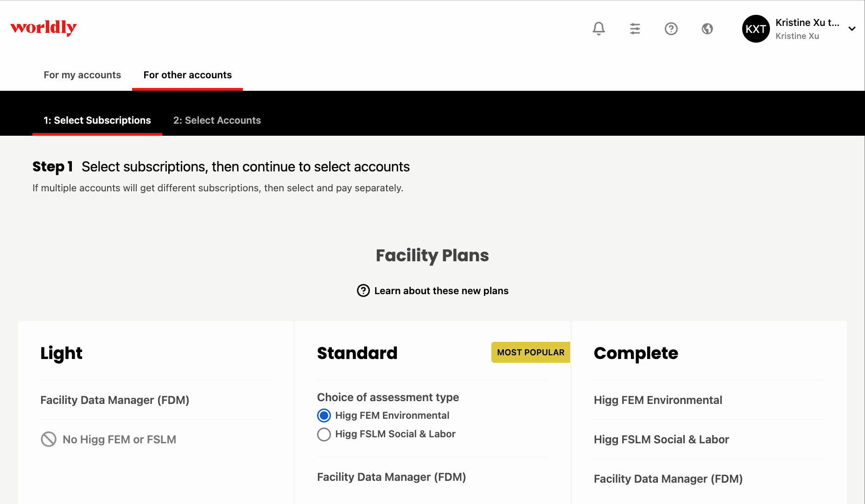Select Higg FSLM Social & Labor radio

(324, 434)
